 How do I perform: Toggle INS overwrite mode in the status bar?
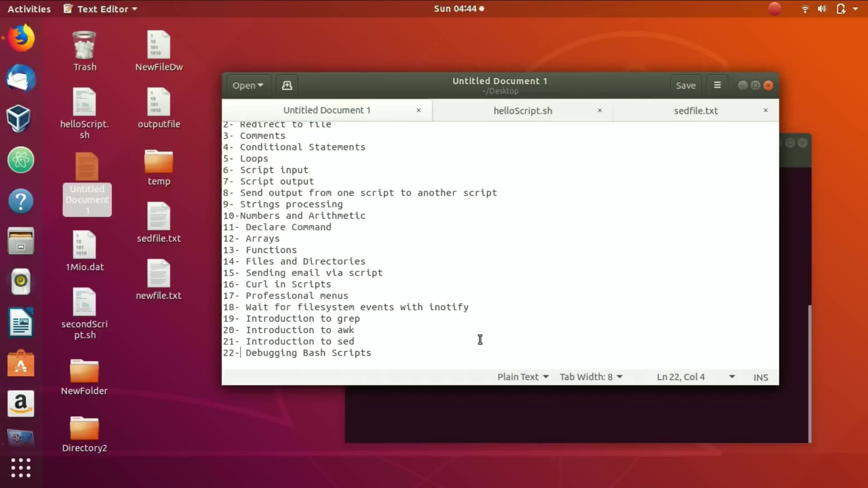point(760,377)
